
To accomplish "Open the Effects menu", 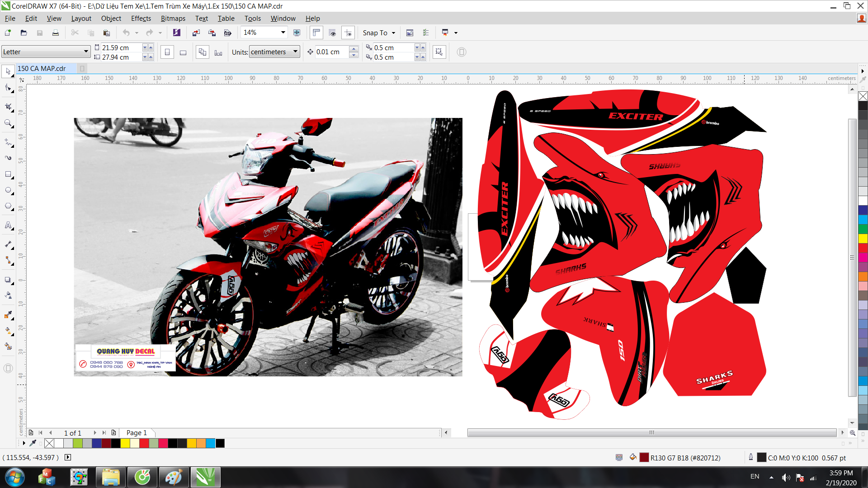I will tap(141, 19).
